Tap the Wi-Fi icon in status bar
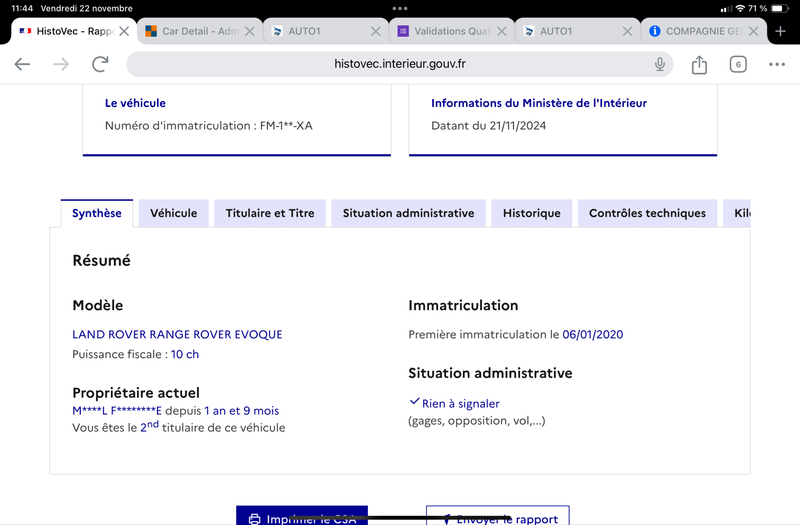The width and height of the screenshot is (800, 525). pos(740,8)
